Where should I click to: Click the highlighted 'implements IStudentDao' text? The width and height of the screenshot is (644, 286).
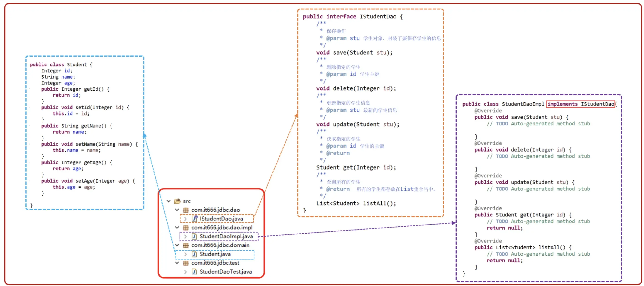581,104
